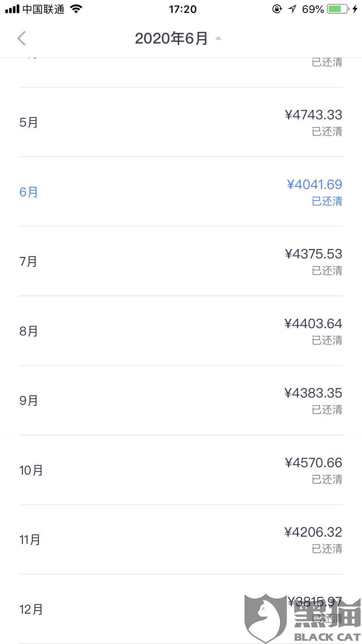The height and width of the screenshot is (644, 362).
Task: Tap the ¥4403.64 amount for 8月
Action: 313,324
